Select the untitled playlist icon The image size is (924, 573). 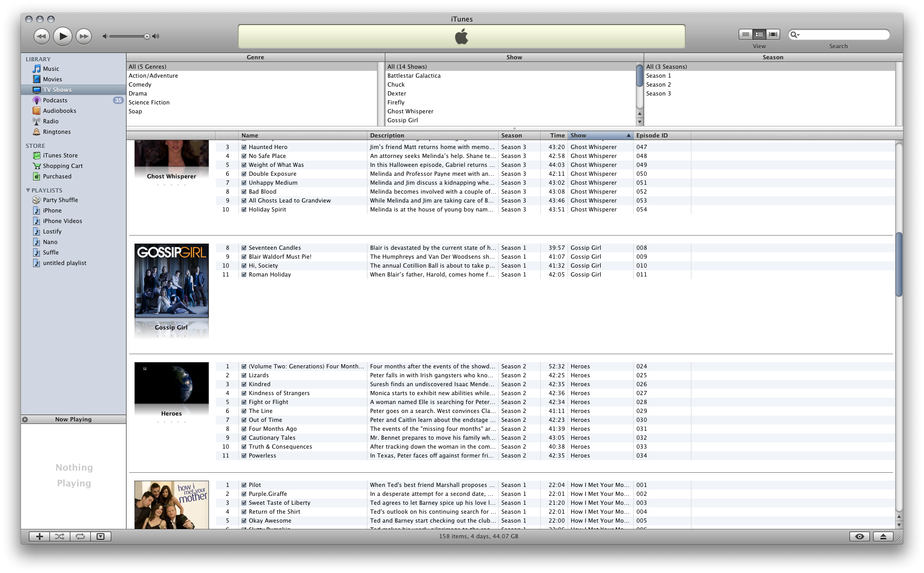(36, 263)
